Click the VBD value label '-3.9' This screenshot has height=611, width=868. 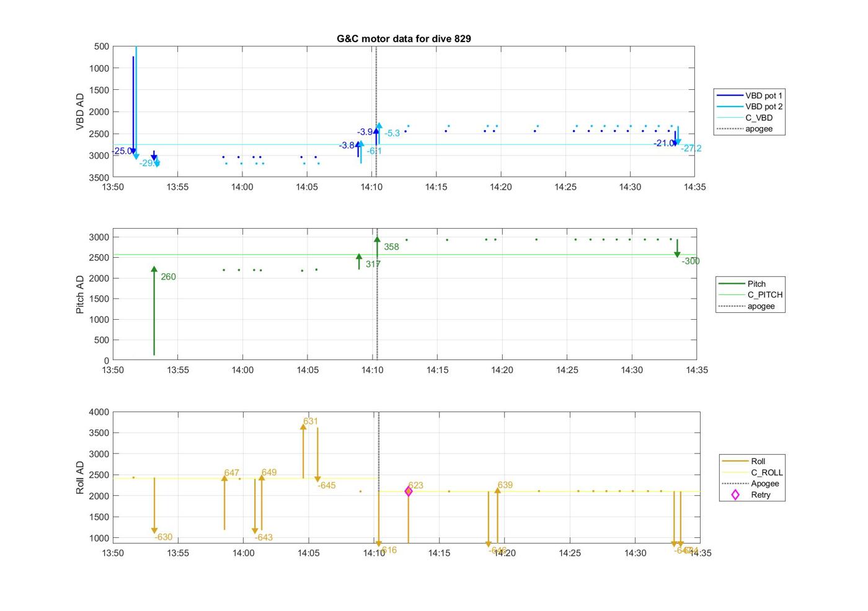[365, 132]
